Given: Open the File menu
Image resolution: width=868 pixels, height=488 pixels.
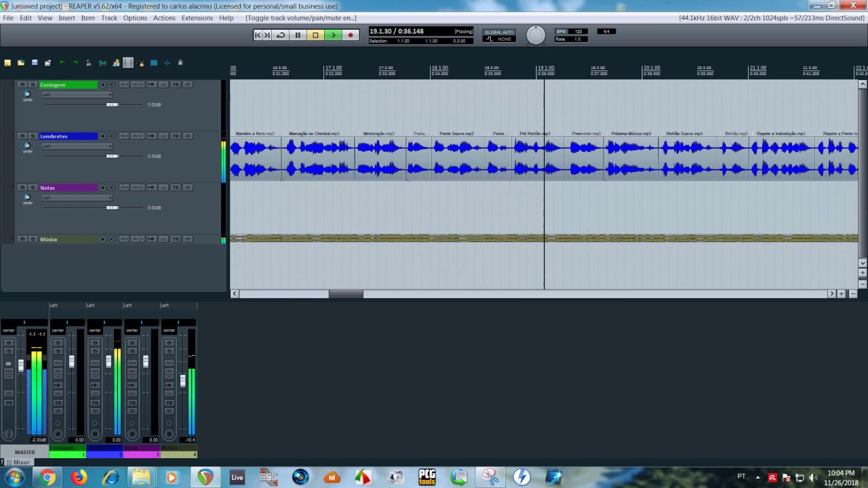Looking at the screenshot, I should click(x=8, y=18).
